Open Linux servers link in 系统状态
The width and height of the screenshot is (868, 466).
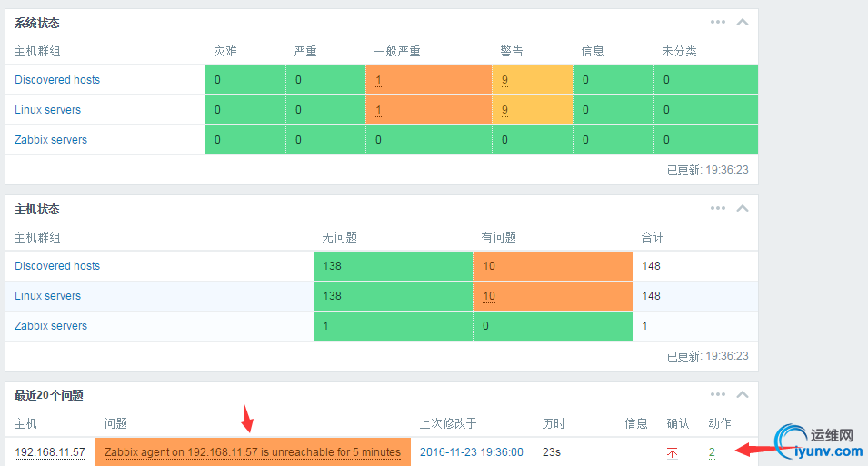point(47,110)
